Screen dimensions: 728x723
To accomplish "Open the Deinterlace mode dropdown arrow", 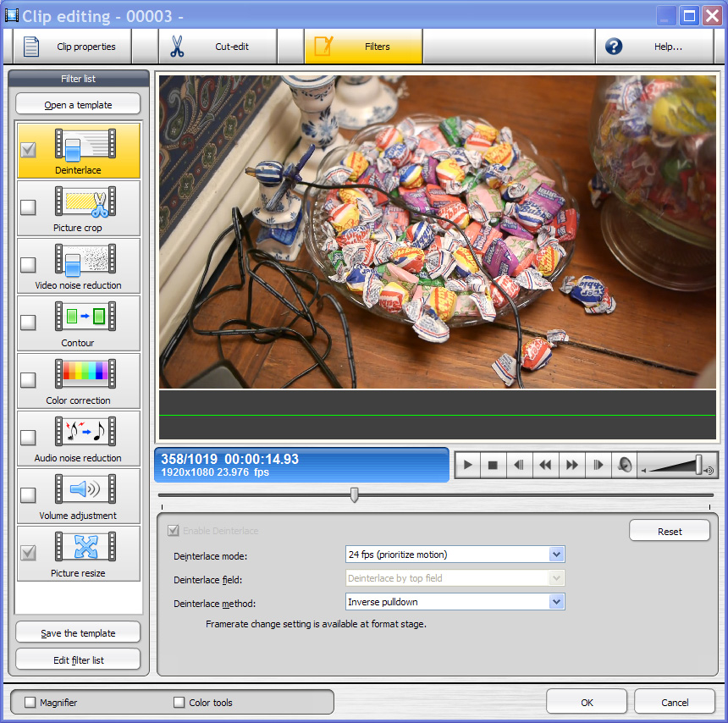I will pyautogui.click(x=556, y=554).
